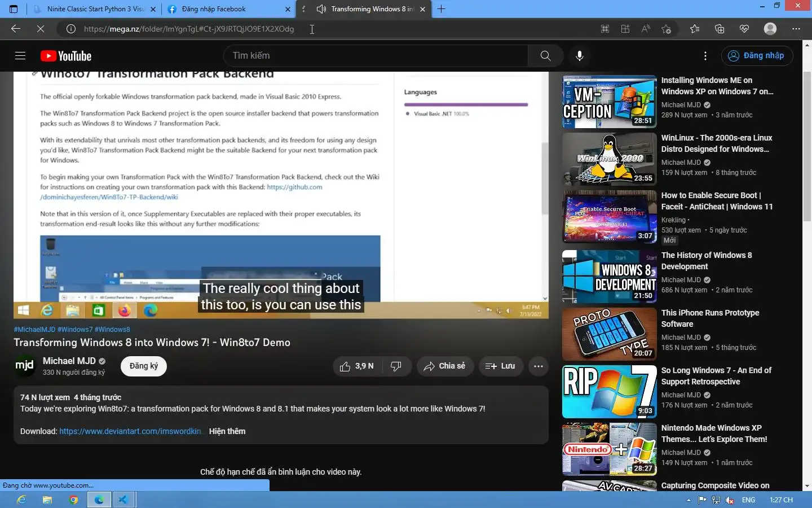Click the page vertical scrollbar
The image size is (812, 508).
click(x=807, y=147)
